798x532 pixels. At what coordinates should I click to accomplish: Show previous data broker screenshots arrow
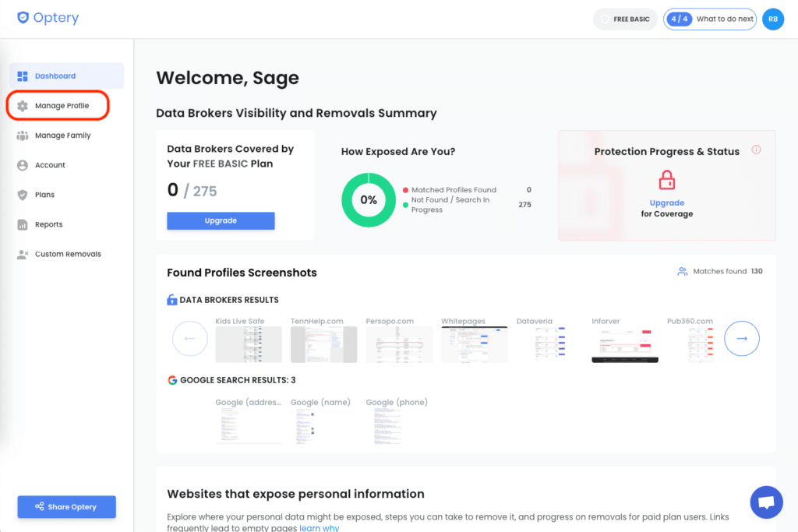tap(190, 338)
